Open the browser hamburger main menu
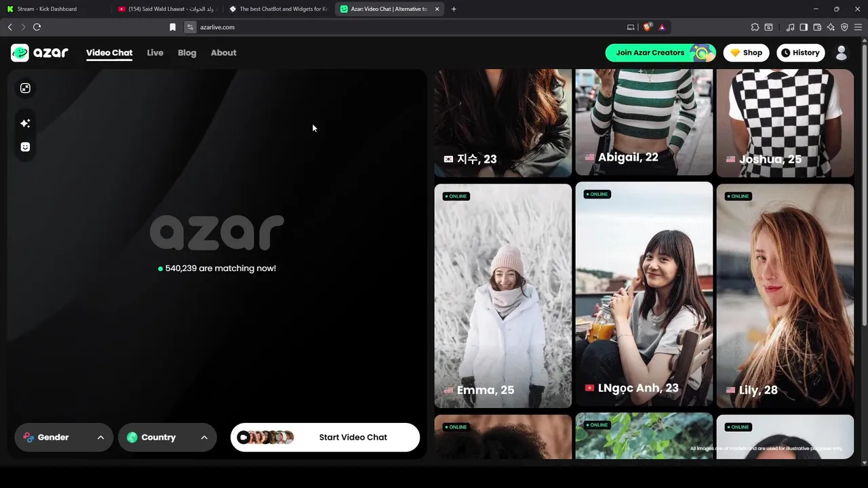Image resolution: width=868 pixels, height=488 pixels. (x=858, y=27)
